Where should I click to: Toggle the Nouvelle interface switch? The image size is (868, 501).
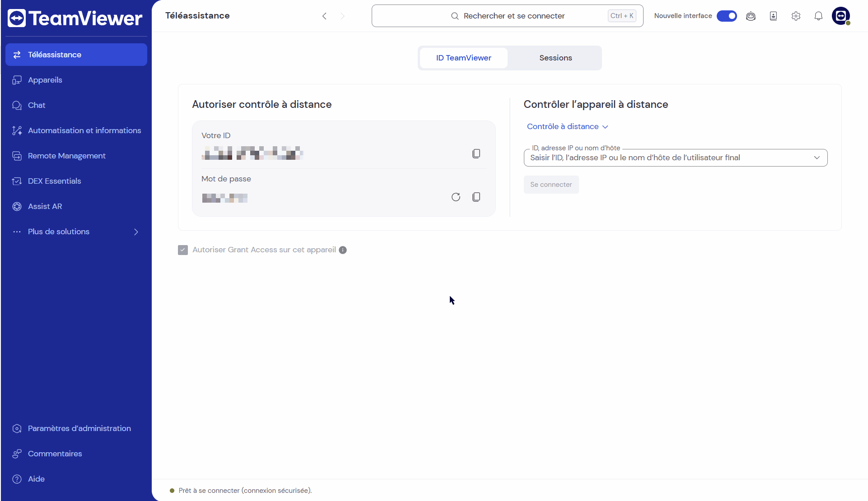pyautogui.click(x=727, y=16)
